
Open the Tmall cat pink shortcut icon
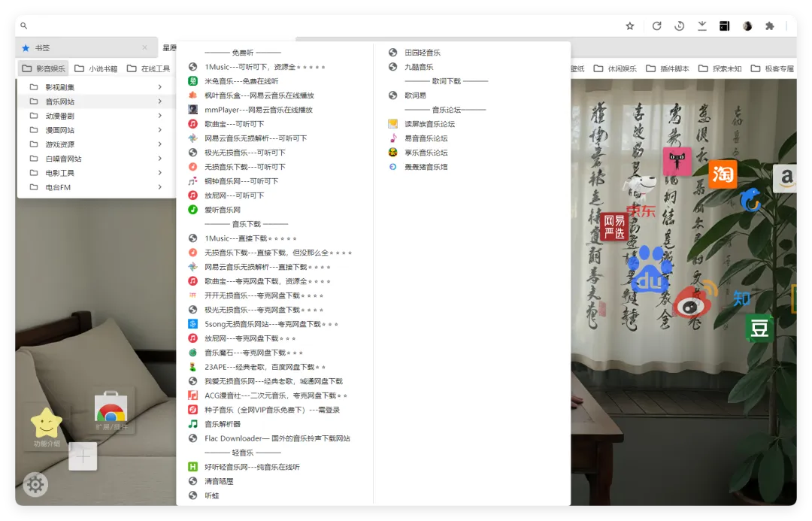(677, 161)
